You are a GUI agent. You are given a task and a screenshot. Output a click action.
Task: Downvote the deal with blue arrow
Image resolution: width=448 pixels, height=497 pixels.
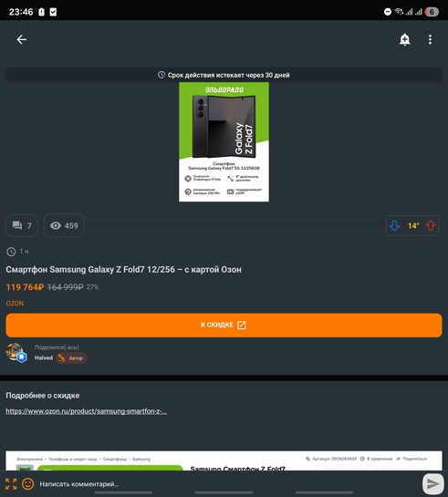[x=394, y=225]
